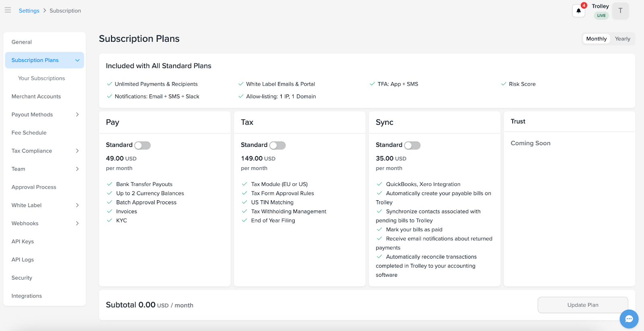The image size is (644, 331).
Task: Switch billing to Yearly
Action: coord(622,39)
